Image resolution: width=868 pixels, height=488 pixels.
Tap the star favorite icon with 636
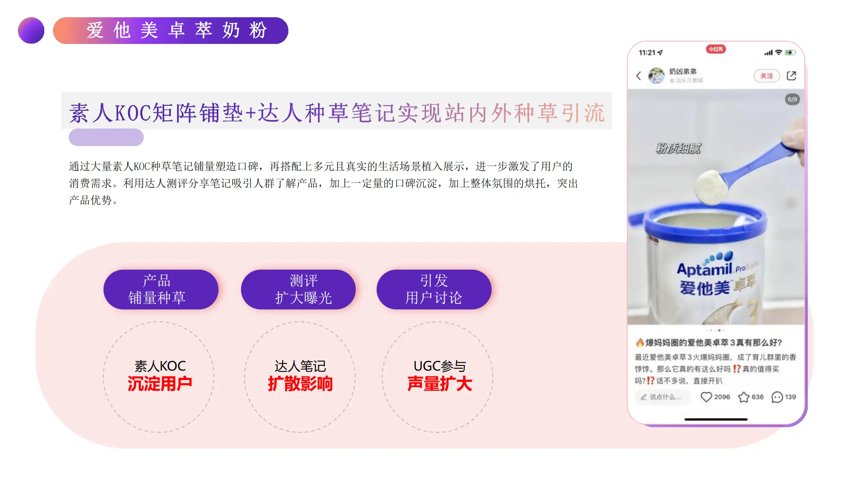[744, 397]
